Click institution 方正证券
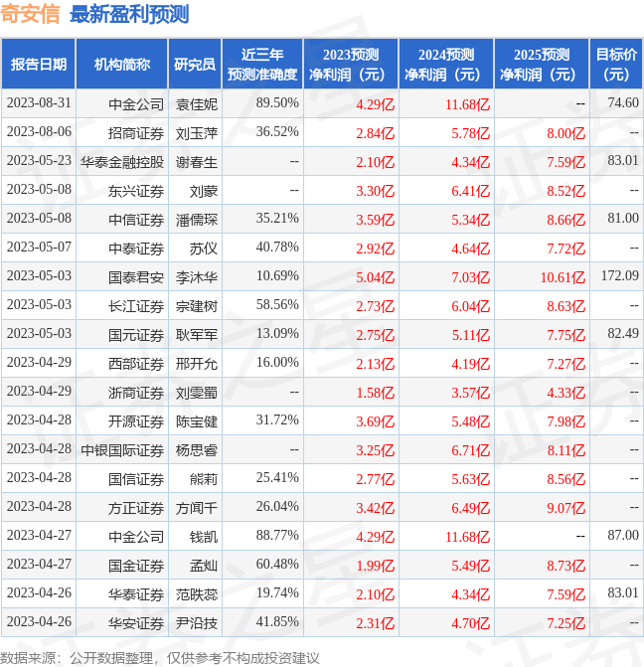Viewport: 644px width, 667px height. (x=136, y=508)
